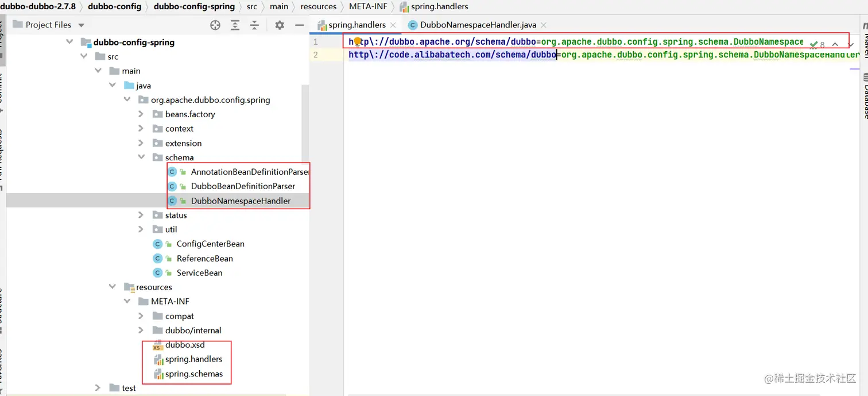Expand the status package
The height and width of the screenshot is (396, 868).
tap(141, 215)
